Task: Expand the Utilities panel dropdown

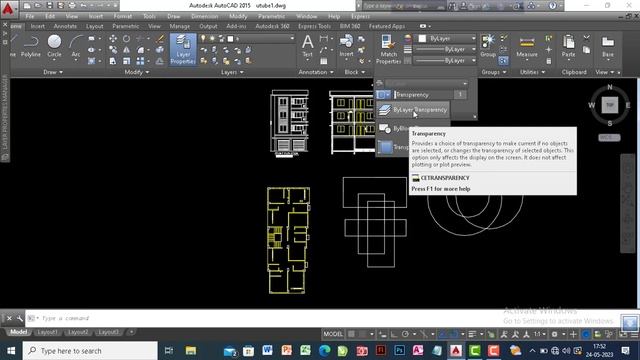Action: (x=533, y=72)
